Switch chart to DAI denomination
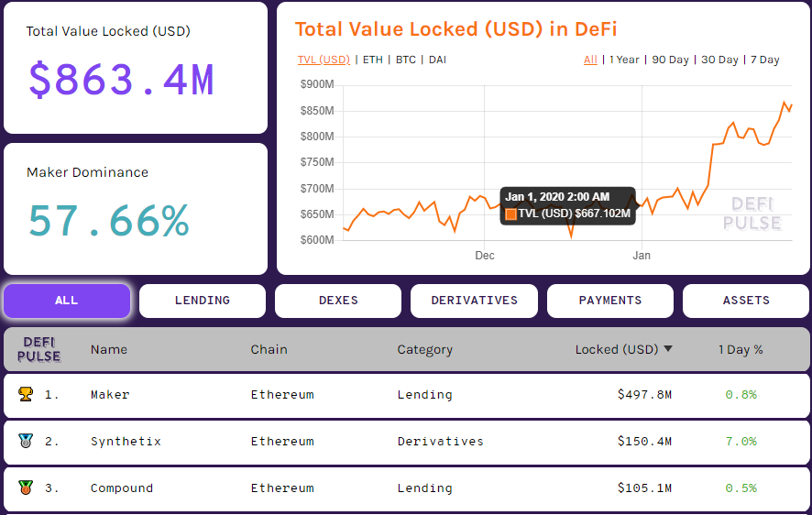This screenshot has width=812, height=515. point(437,60)
